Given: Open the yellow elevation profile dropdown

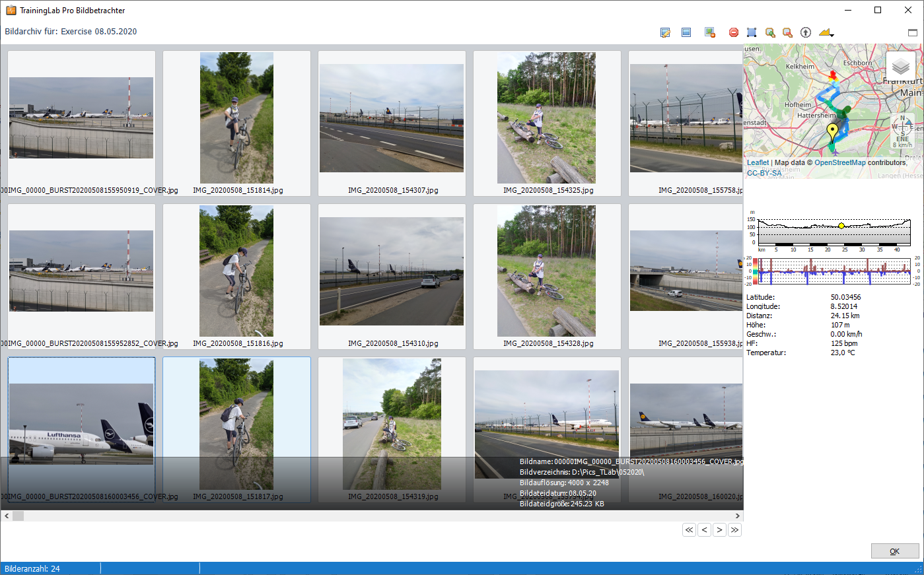Looking at the screenshot, I should coord(826,32).
